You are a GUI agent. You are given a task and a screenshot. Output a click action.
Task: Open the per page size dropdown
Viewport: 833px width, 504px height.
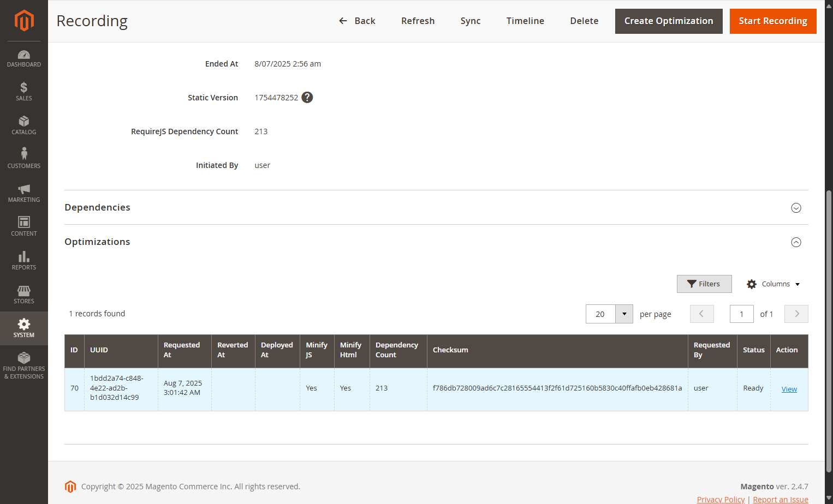(x=624, y=314)
